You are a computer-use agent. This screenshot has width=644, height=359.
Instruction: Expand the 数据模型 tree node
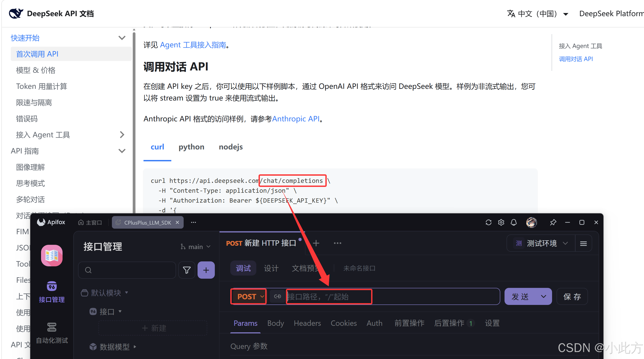tap(135, 347)
